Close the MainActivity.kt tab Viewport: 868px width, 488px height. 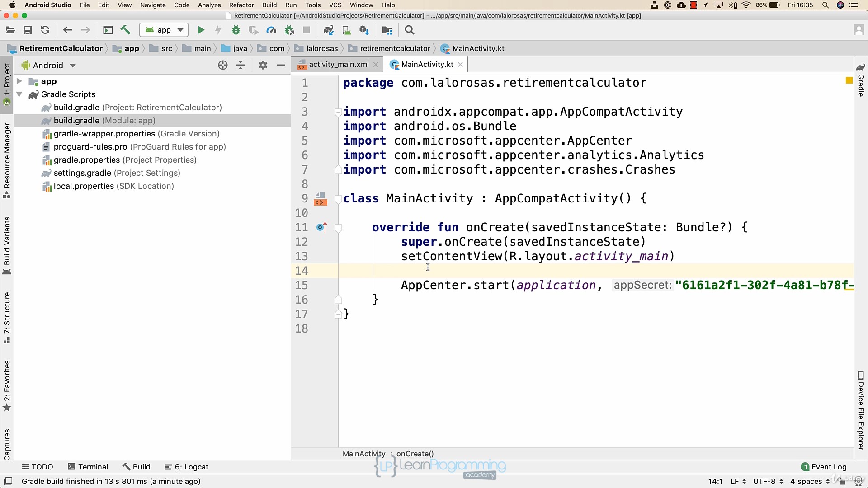click(460, 65)
